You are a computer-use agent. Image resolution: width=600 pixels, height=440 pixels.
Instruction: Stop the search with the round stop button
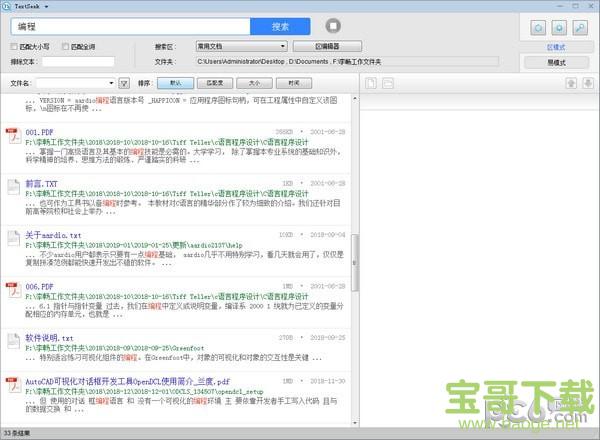[x=333, y=26]
